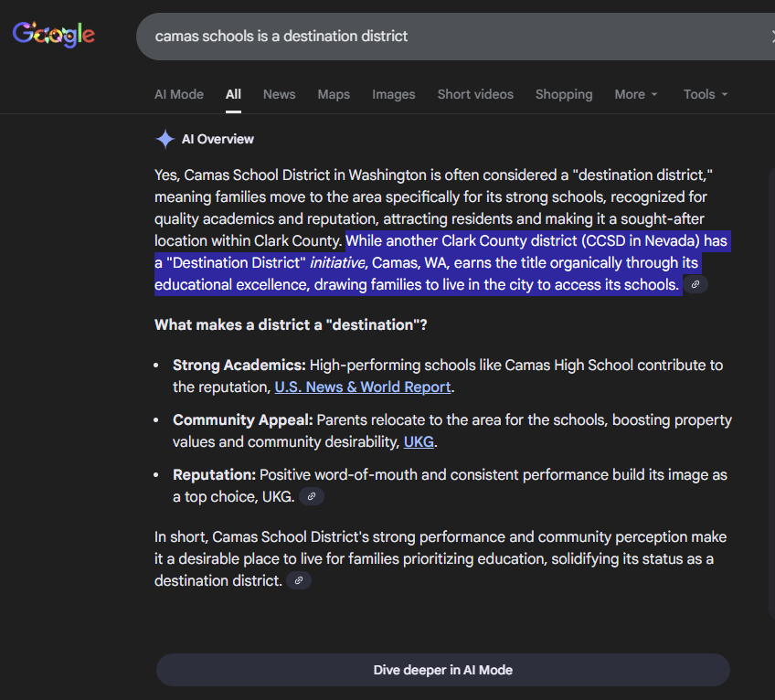Click the italic word 'initiative'
Screen dimensions: 775x700
pyautogui.click(x=337, y=263)
